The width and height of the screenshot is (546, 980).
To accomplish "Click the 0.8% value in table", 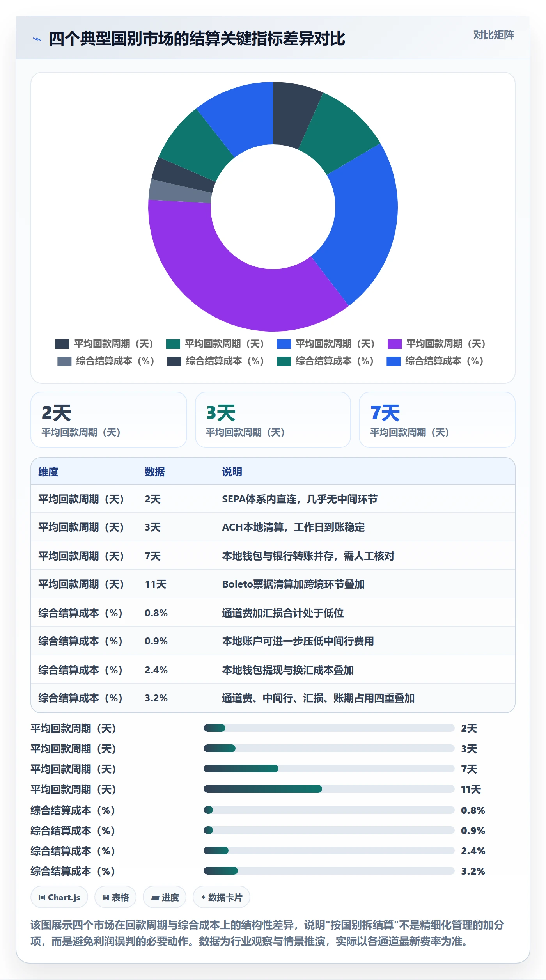I will click(156, 613).
